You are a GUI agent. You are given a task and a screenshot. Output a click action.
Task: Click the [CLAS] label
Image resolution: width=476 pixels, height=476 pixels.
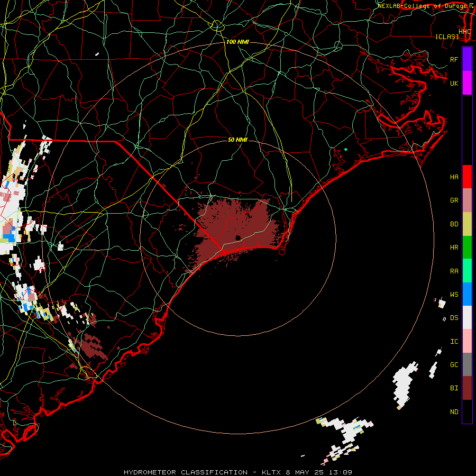447,36
